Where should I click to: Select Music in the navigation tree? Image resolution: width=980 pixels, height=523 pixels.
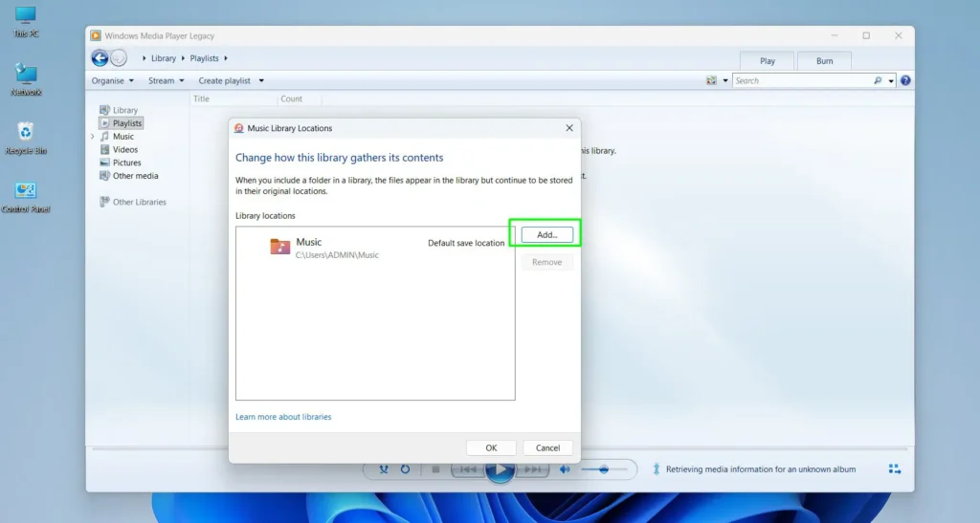click(x=123, y=136)
